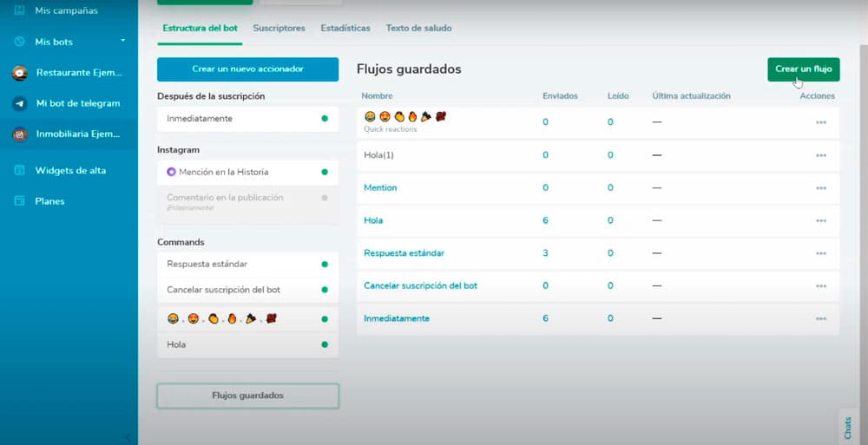Open the Restaurante Ejemplo bot avatar
This screenshot has width=868, height=445.
click(19, 73)
